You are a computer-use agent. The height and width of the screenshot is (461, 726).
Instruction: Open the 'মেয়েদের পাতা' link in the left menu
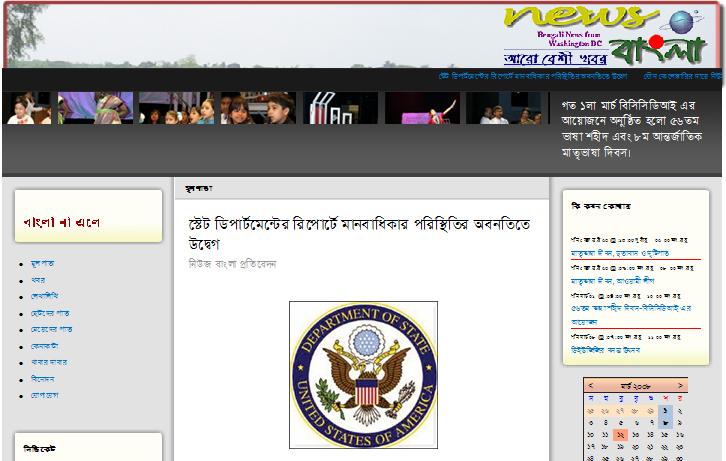click(51, 330)
